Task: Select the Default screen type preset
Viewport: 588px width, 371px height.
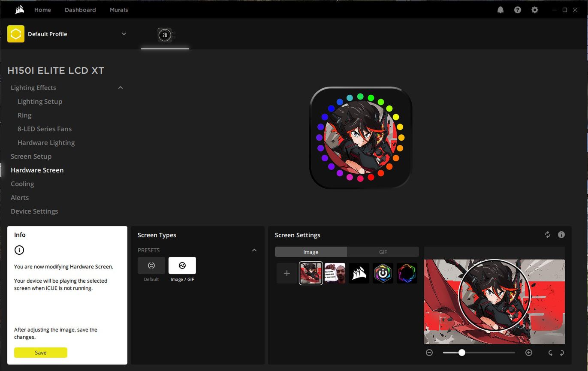Action: click(x=151, y=265)
